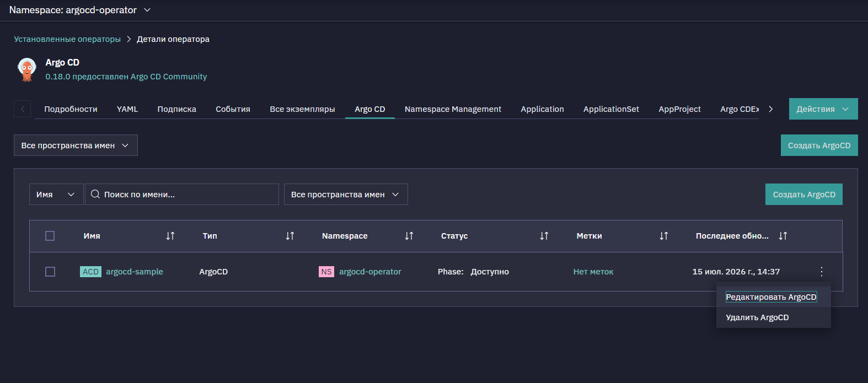Sort table by Namespace column
The width and height of the screenshot is (868, 383).
pyautogui.click(x=409, y=236)
